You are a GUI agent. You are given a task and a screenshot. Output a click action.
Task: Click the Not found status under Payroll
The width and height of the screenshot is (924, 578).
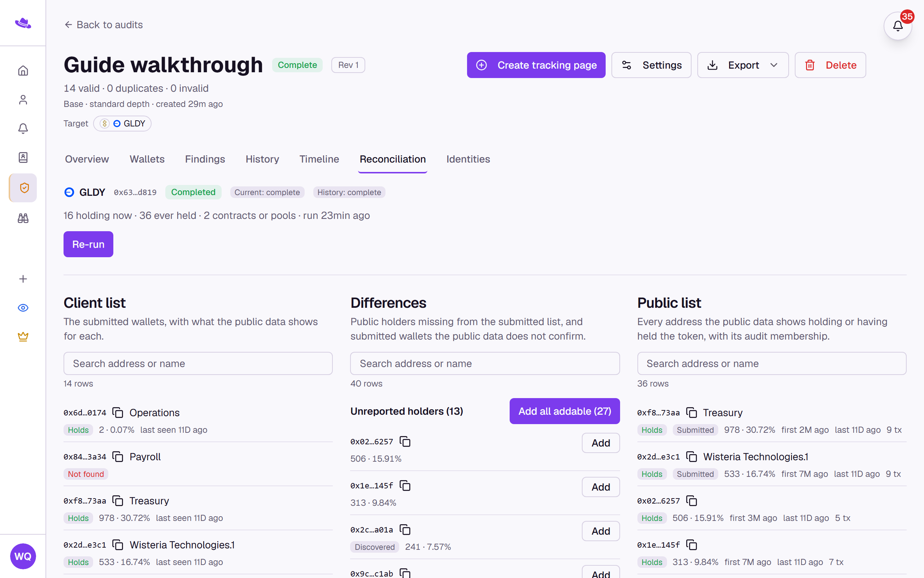[86, 474]
